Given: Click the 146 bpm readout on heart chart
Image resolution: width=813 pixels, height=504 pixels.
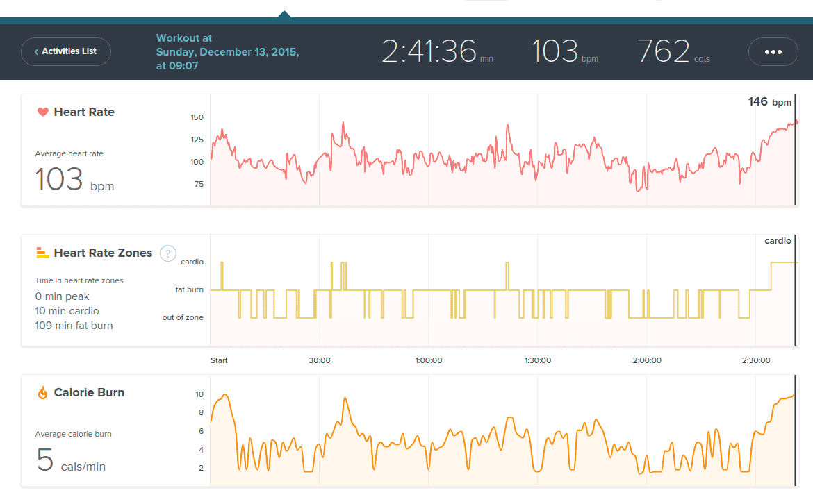Looking at the screenshot, I should [x=769, y=102].
